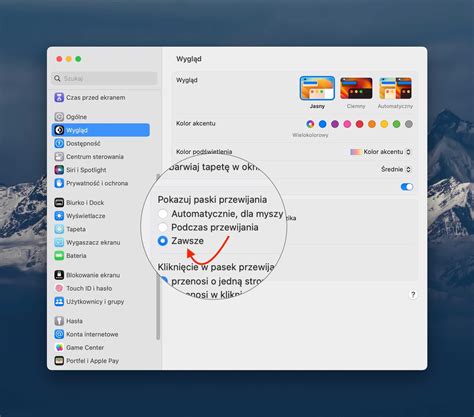474x417 pixels.
Task: Open Touch ID i hasło fingerprint icon
Action: 59,288
